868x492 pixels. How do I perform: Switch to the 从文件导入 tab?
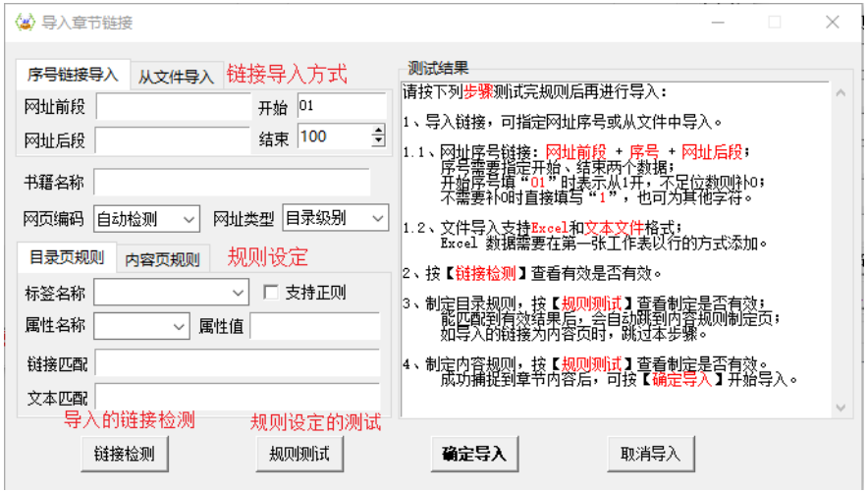(x=175, y=76)
